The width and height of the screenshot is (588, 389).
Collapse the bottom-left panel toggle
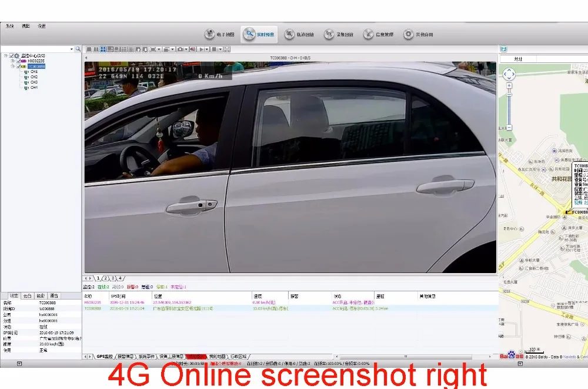coord(19,364)
